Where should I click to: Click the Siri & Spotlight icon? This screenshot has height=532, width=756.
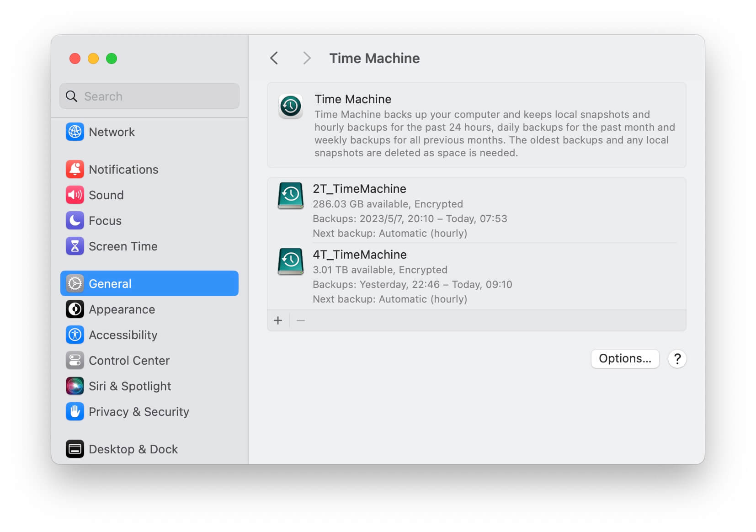[75, 386]
